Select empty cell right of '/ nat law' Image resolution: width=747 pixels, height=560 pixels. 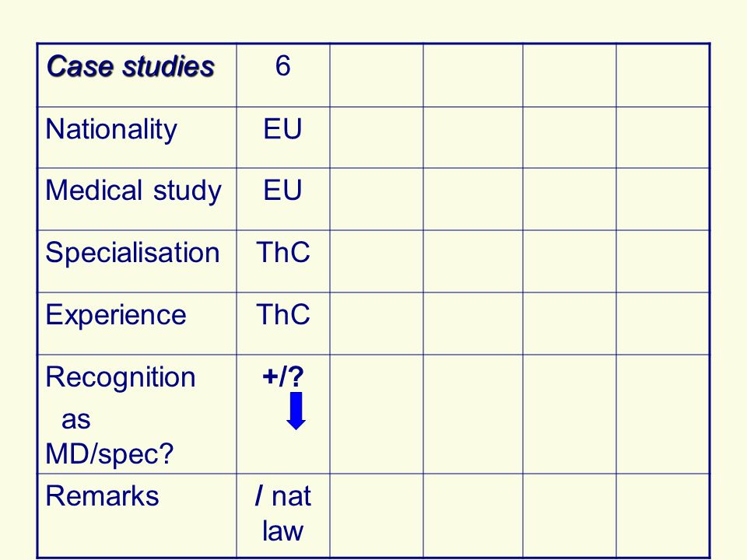pyautogui.click(x=377, y=516)
